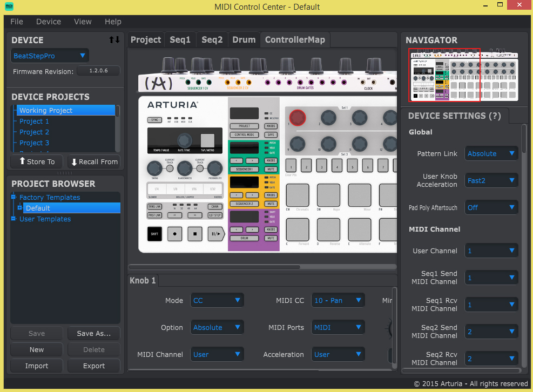The height and width of the screenshot is (392, 533).
Task: Switch to the Drum tab
Action: pos(244,39)
